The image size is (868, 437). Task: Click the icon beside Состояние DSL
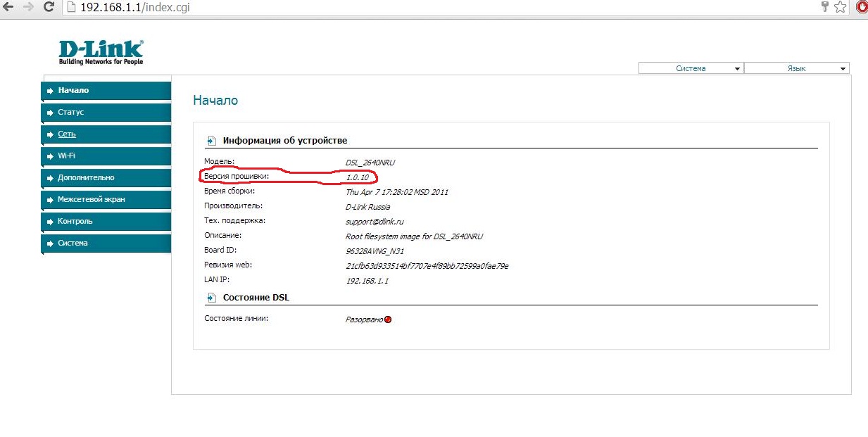tap(211, 298)
